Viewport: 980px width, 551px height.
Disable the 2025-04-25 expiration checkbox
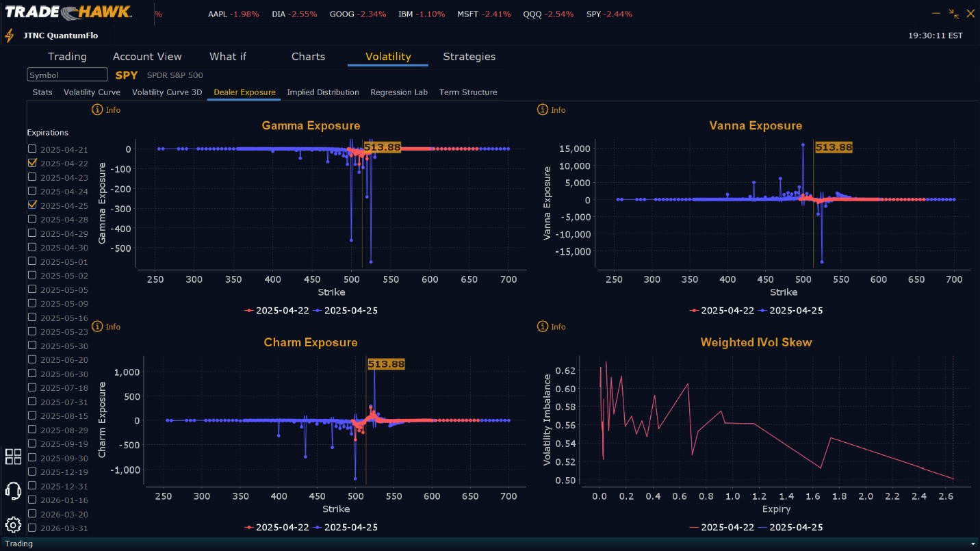(32, 205)
